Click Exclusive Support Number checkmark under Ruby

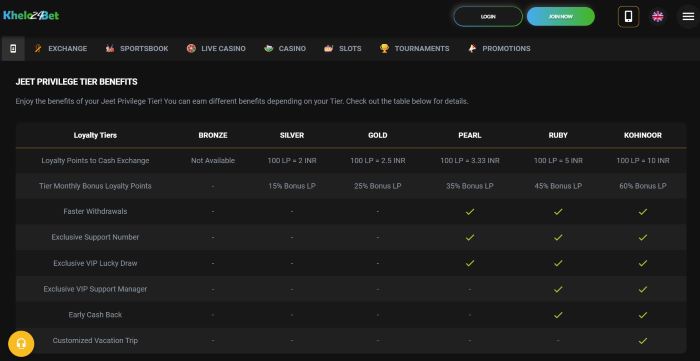(558, 237)
